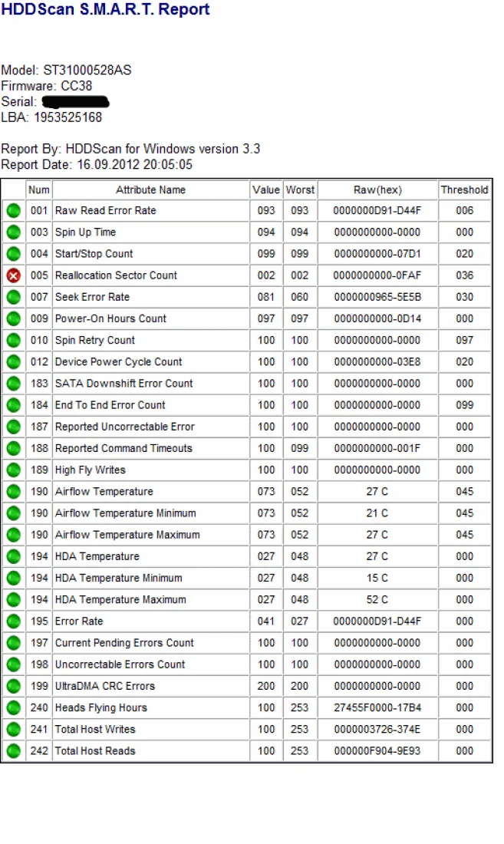
Task: Click the Threshold column header
Action: click(464, 190)
